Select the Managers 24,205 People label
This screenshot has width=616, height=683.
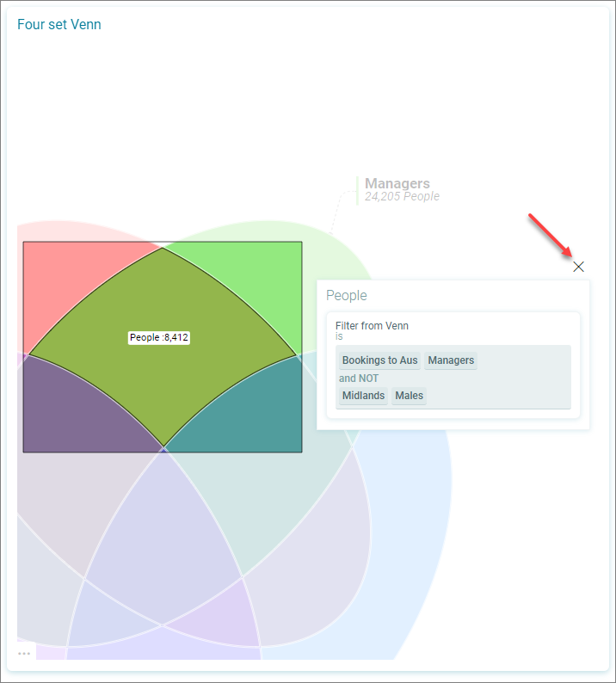[x=402, y=189]
